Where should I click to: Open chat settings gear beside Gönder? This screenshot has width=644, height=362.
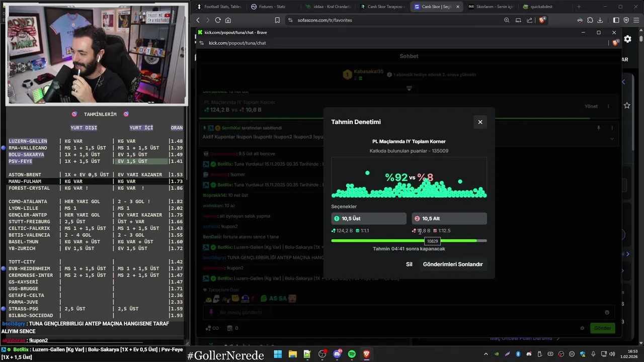click(x=582, y=328)
